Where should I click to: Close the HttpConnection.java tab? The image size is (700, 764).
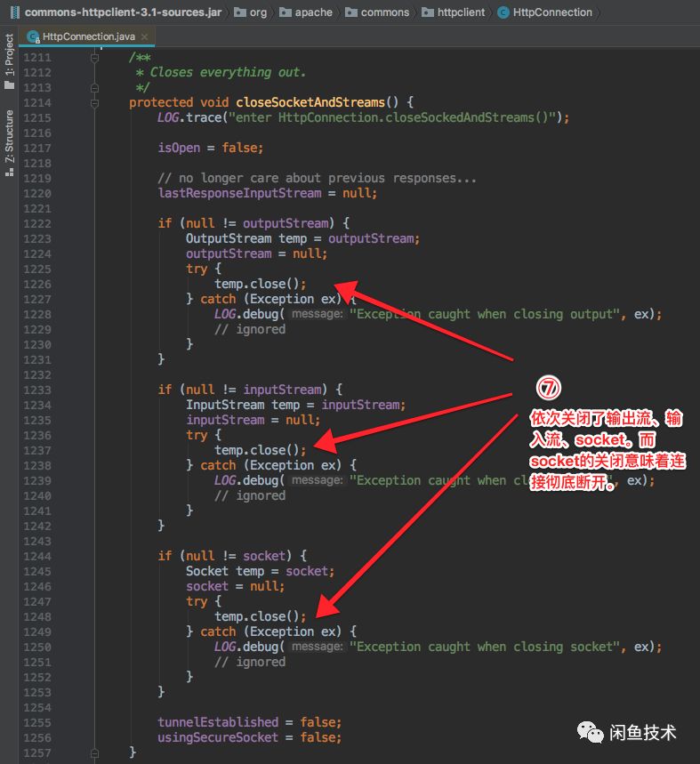(x=144, y=36)
